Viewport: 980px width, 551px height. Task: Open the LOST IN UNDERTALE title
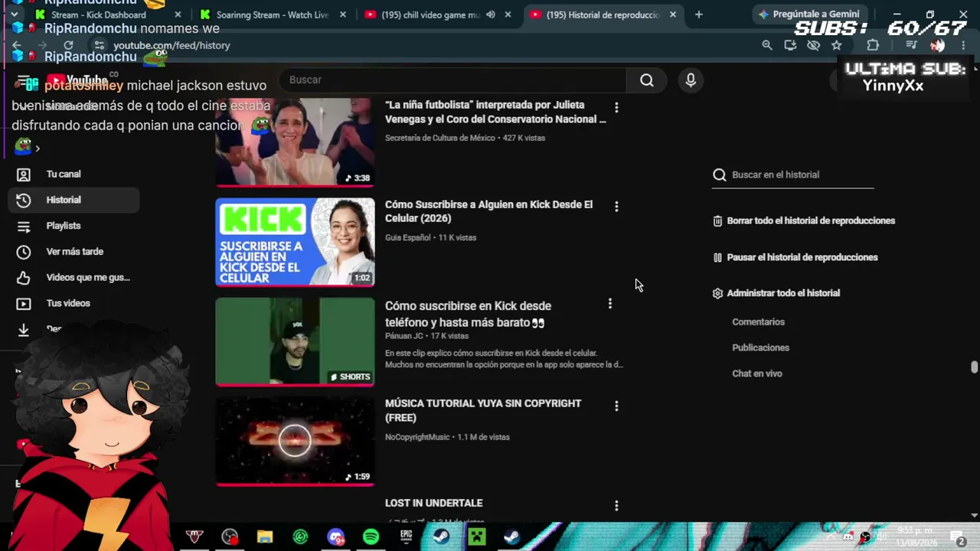pos(433,504)
